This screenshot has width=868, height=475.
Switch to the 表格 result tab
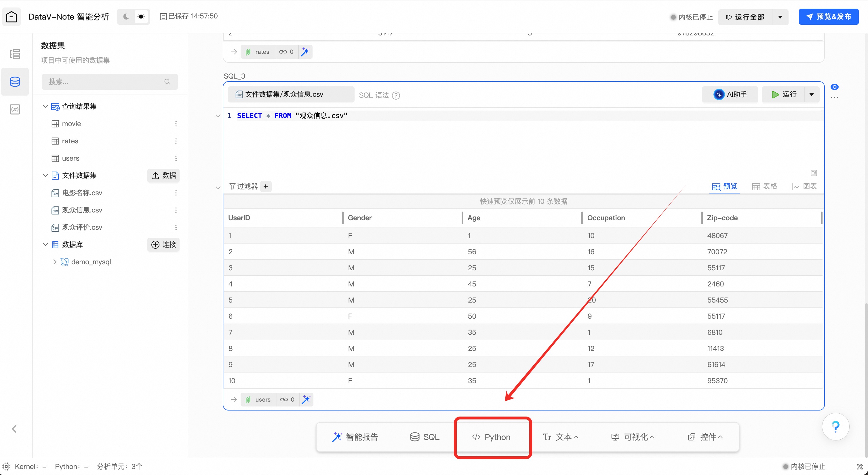pos(764,187)
